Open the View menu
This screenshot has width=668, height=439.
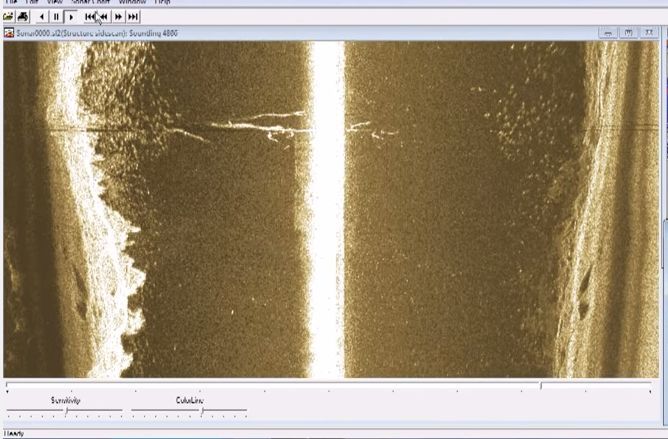coord(54,2)
